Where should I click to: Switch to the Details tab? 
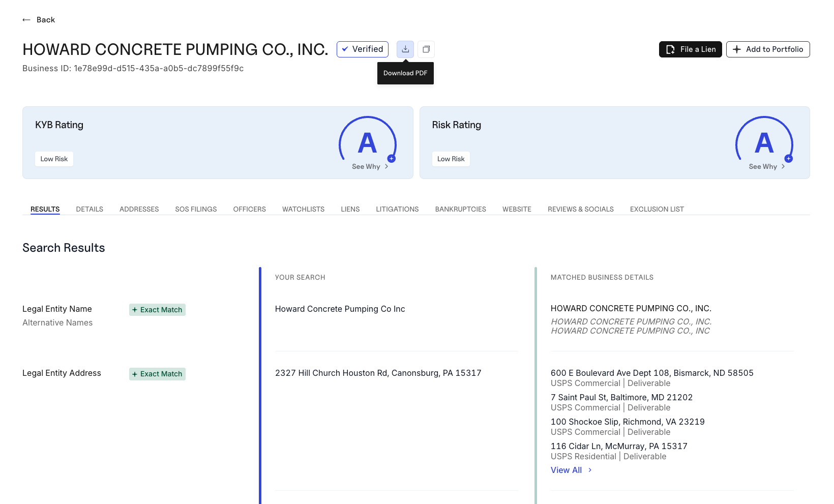(x=90, y=209)
